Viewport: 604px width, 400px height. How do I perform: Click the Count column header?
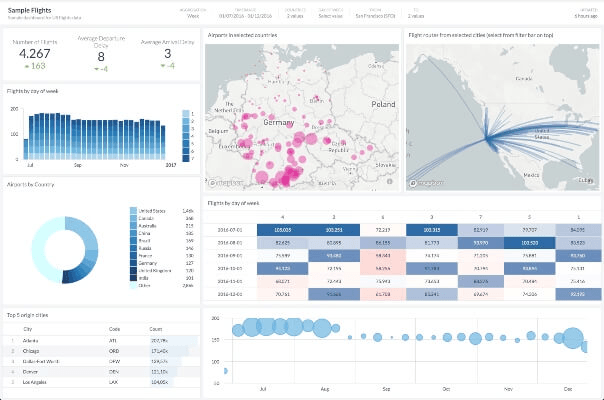click(156, 329)
